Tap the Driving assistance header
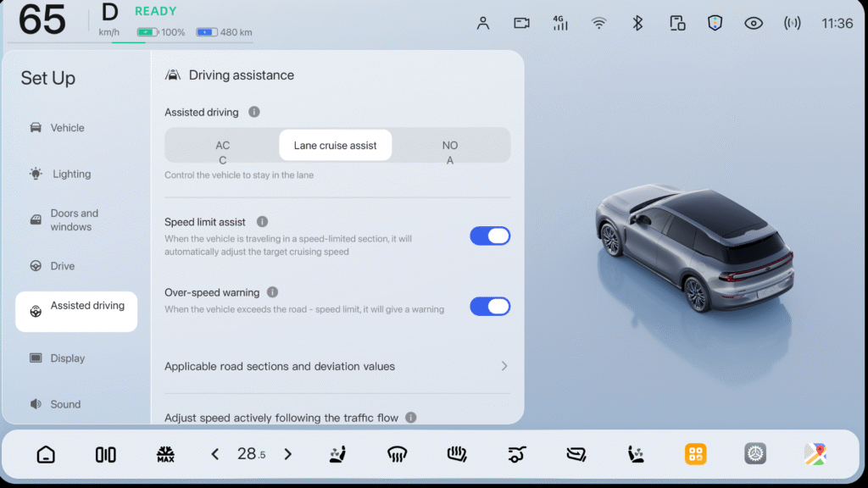Image resolution: width=868 pixels, height=488 pixels. (230, 75)
